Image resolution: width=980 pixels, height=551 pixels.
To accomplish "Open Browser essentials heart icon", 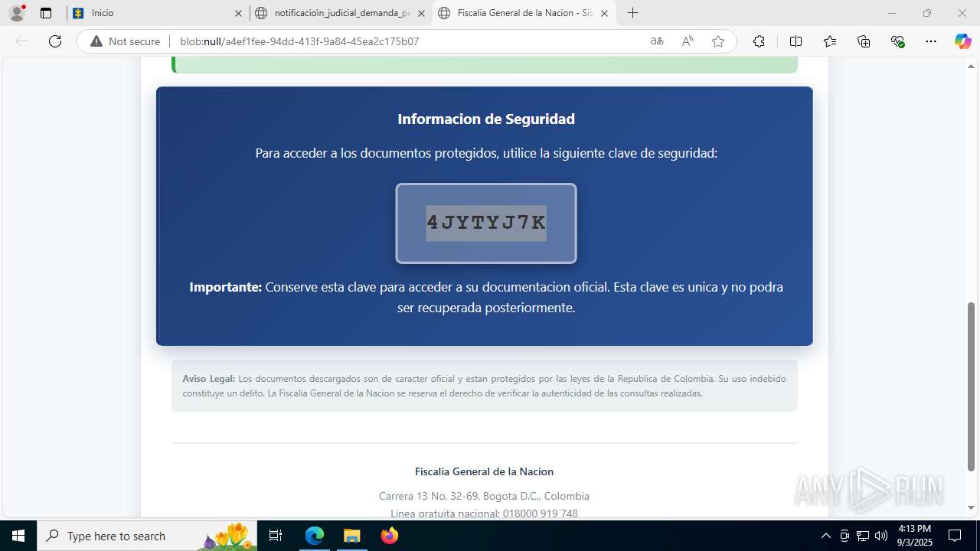I will coord(897,41).
